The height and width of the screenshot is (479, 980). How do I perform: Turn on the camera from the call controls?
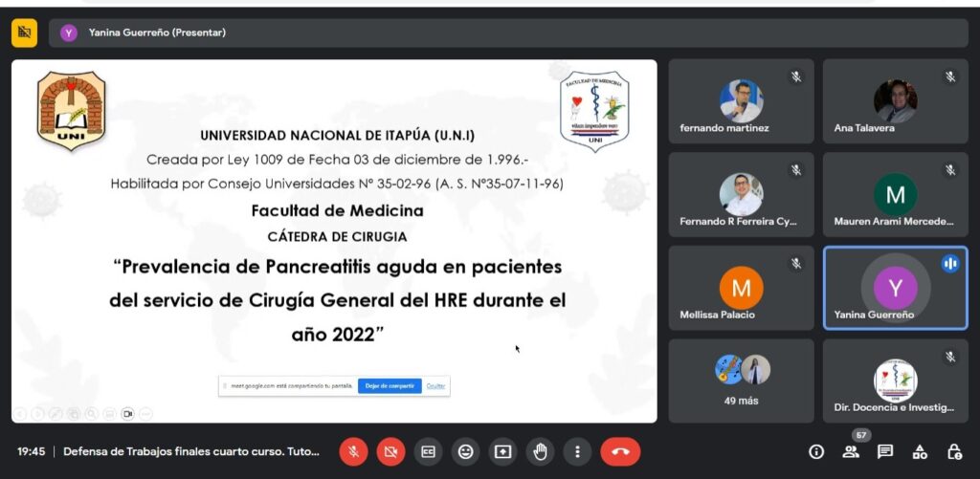[x=390, y=451]
